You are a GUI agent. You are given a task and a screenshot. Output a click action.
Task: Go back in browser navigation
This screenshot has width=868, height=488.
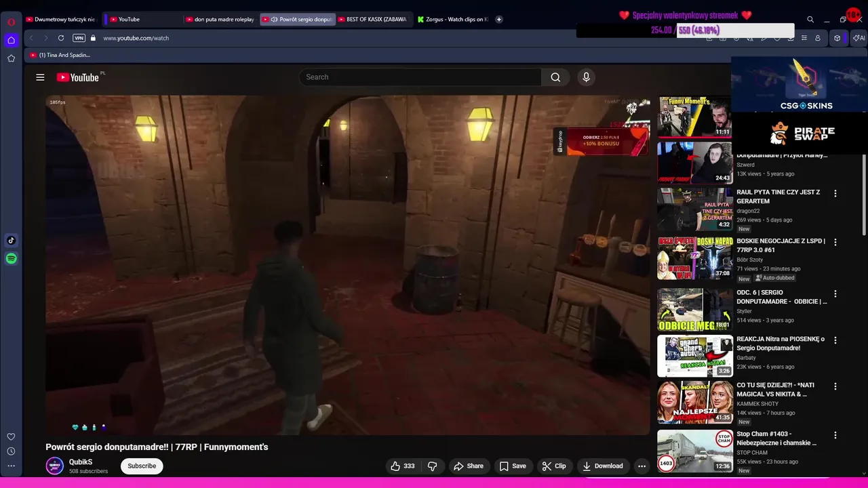(31, 38)
